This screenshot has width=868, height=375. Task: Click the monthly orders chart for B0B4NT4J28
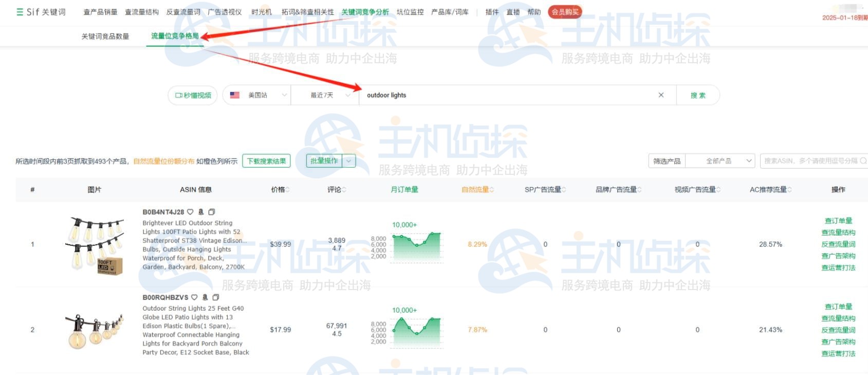(x=416, y=247)
